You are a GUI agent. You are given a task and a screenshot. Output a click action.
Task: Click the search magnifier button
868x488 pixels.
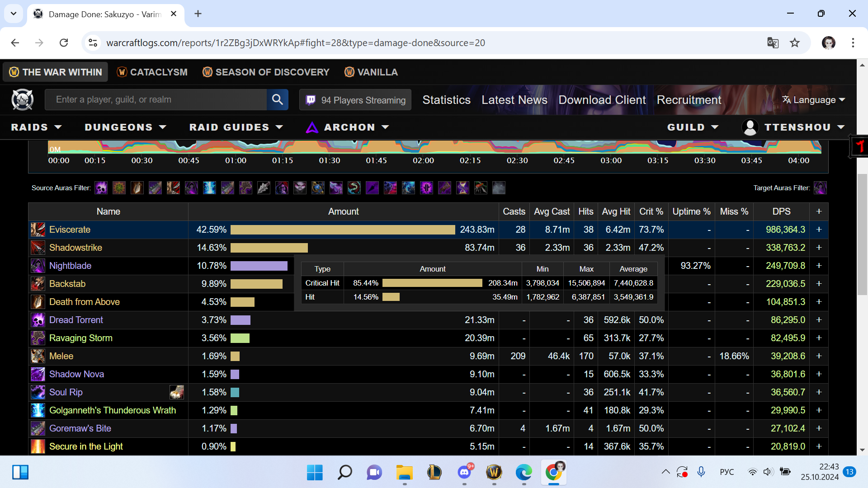tap(277, 99)
